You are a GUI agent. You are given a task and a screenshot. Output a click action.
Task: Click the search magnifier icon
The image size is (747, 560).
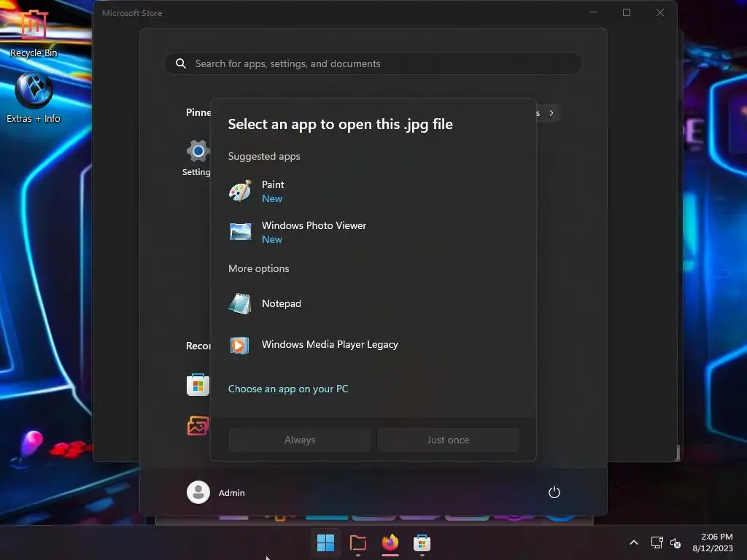point(181,63)
